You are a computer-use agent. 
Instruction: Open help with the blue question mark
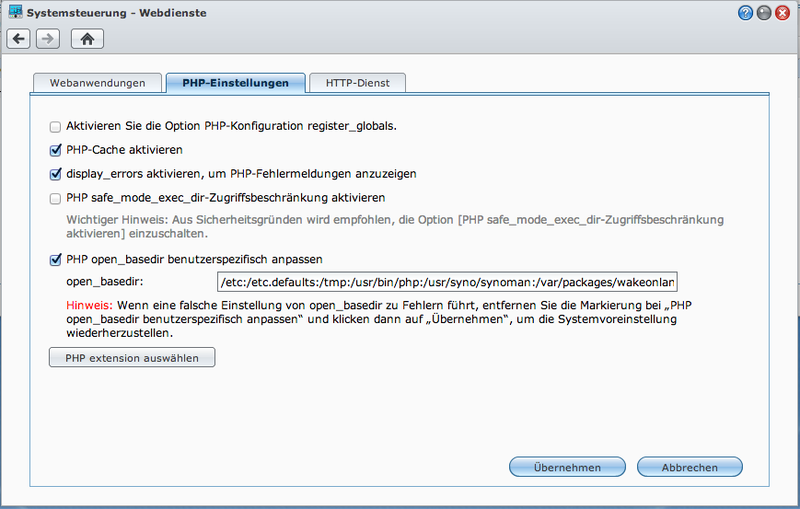(746, 13)
